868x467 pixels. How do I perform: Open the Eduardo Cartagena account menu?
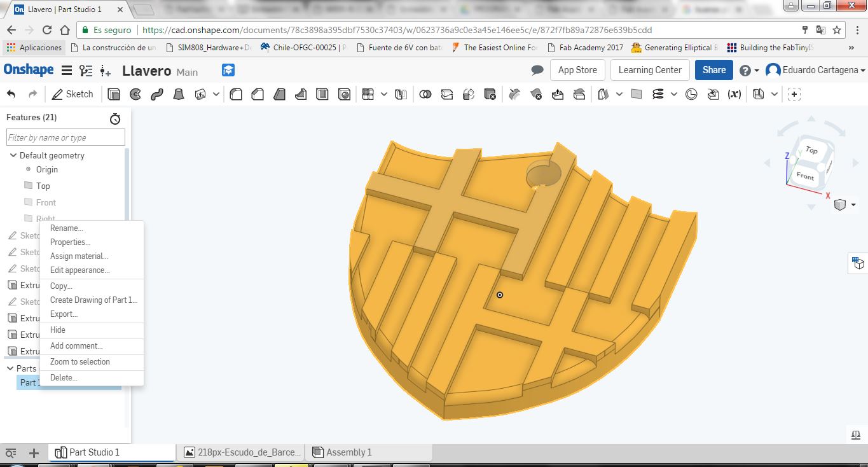coord(816,70)
